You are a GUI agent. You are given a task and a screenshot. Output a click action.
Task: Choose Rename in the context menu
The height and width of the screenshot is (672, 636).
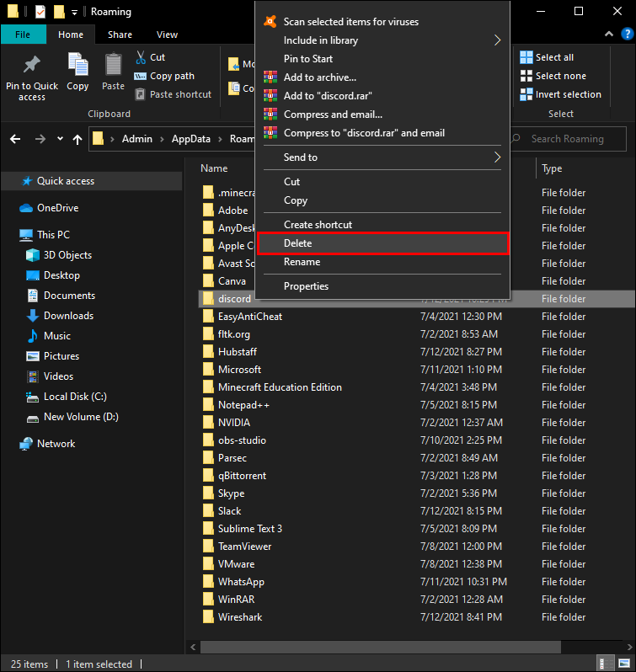382,262
